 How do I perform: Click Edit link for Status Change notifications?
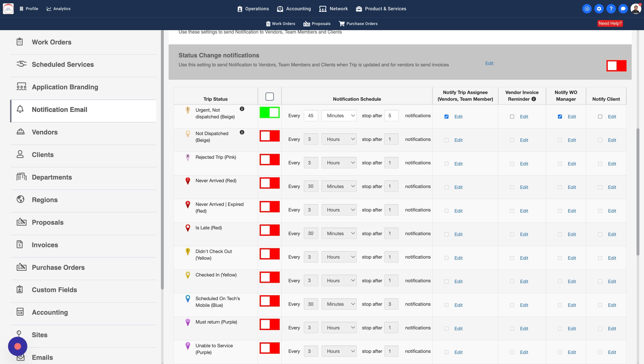(x=489, y=63)
